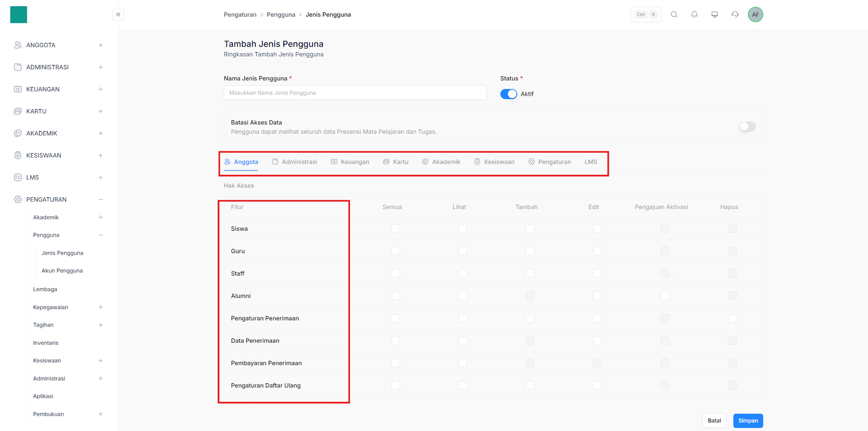
Task: Click the PENGATURAN sidebar gear icon
Action: coord(18,199)
